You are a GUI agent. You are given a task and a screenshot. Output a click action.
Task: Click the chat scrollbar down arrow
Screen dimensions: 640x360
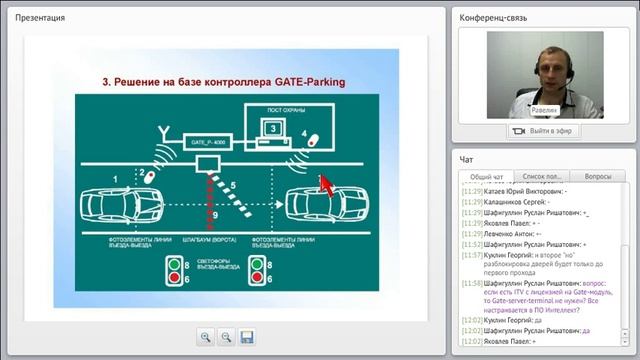[624, 342]
